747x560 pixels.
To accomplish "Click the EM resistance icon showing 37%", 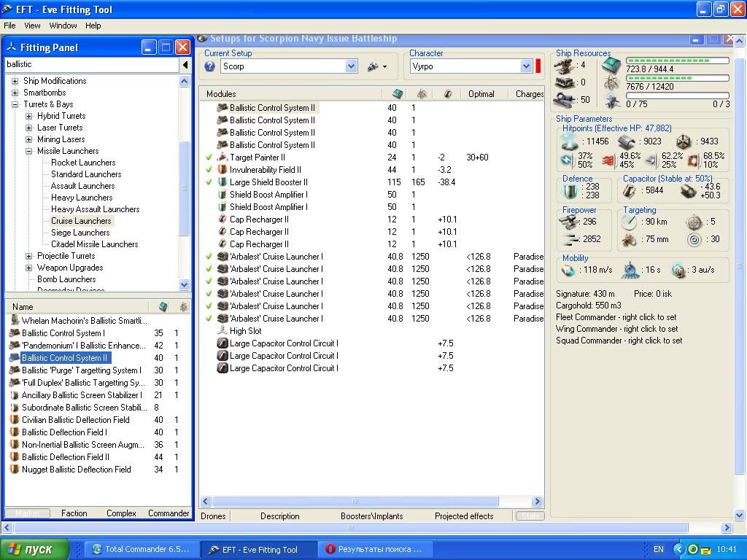I will (567, 160).
